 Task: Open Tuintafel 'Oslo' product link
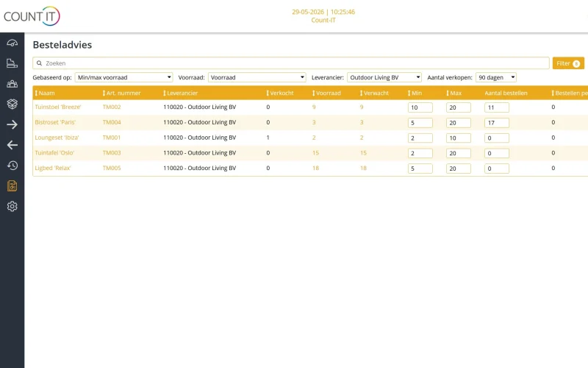tap(54, 153)
